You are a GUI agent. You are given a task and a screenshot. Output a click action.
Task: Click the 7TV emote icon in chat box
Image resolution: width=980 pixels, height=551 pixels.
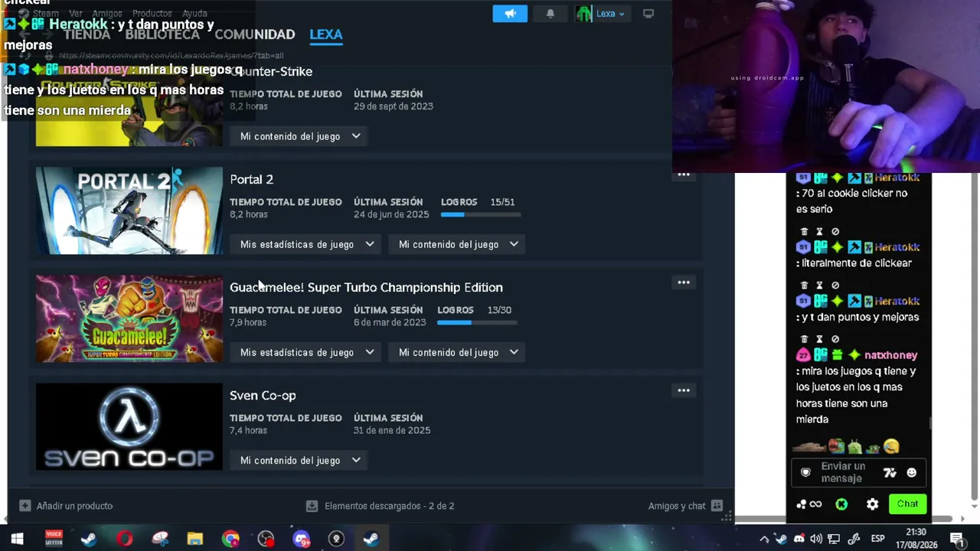[890, 473]
